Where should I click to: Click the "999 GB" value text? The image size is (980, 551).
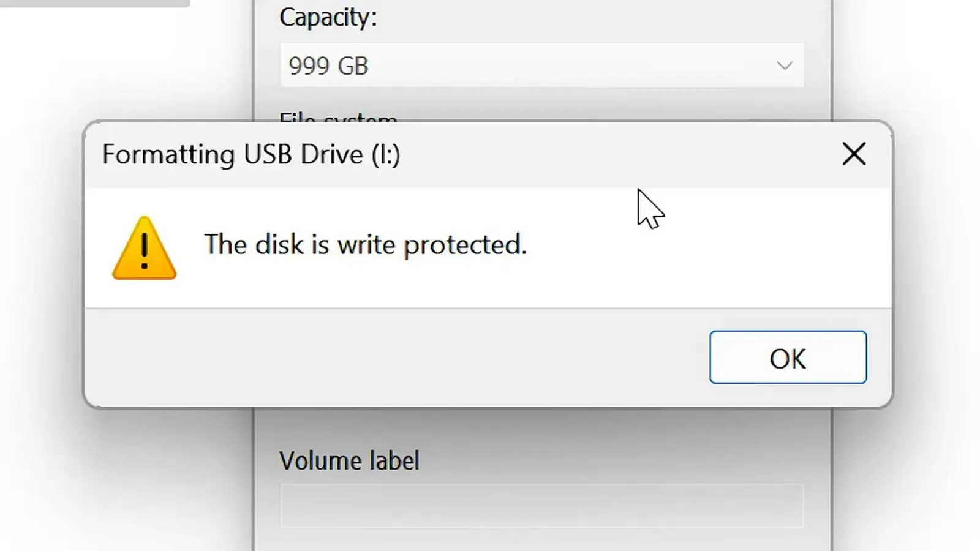328,66
